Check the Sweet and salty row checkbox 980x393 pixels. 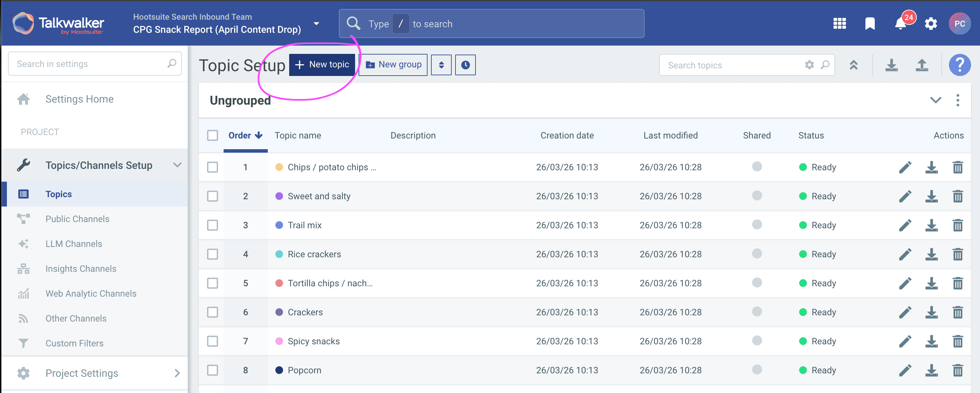point(213,196)
